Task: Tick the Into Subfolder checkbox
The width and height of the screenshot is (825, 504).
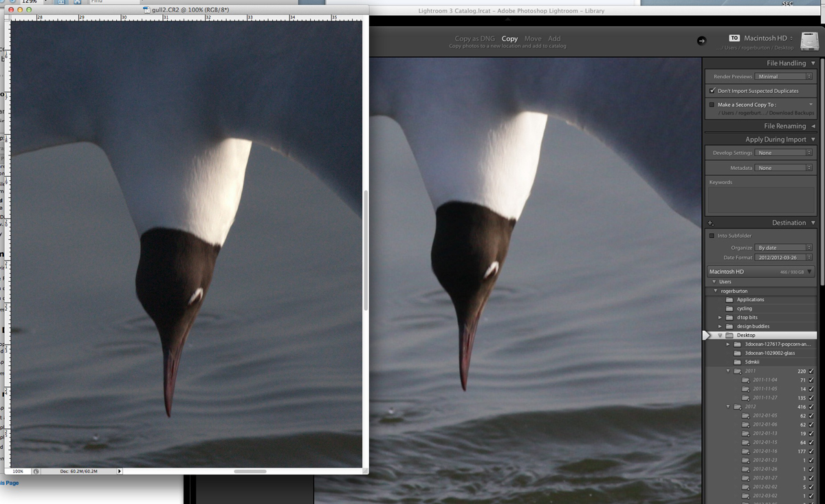Action: pyautogui.click(x=712, y=236)
